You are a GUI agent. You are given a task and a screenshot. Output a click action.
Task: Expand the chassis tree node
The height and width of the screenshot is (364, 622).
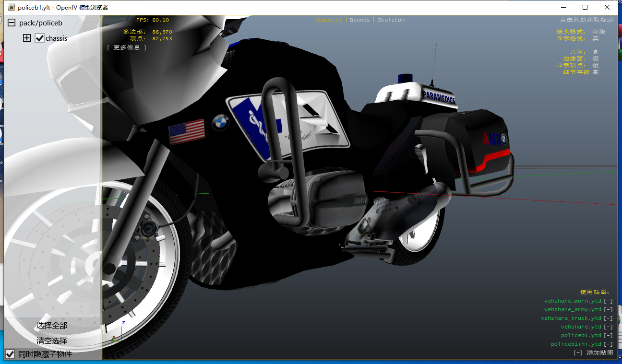coord(27,38)
